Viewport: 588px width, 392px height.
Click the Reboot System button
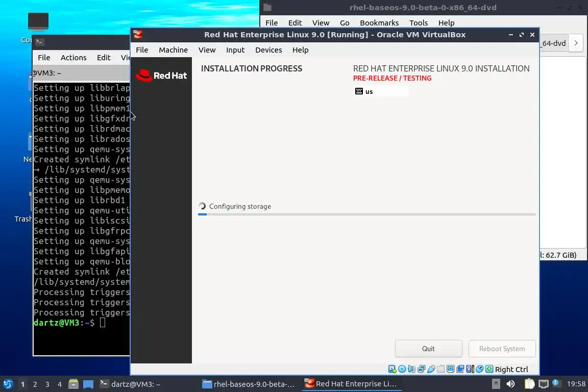point(502,349)
